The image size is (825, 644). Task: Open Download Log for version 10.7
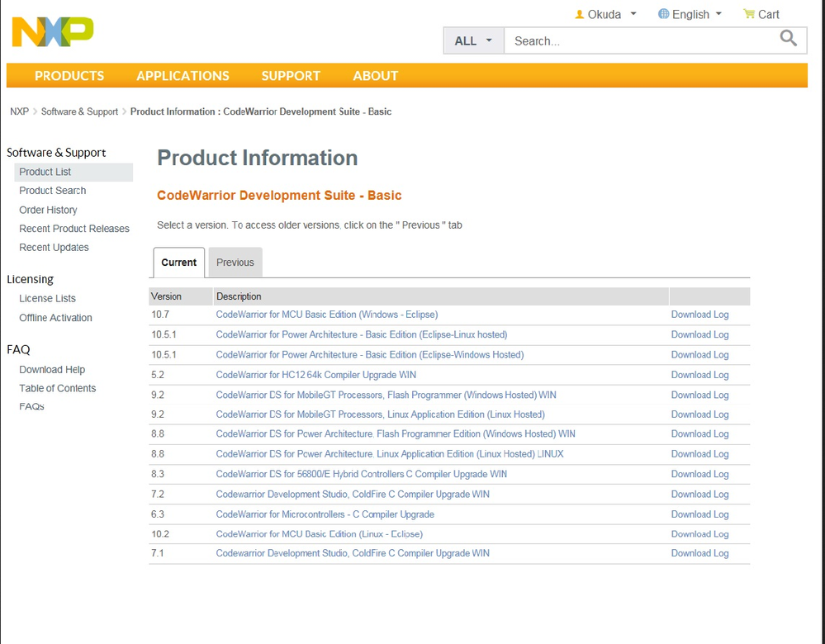tap(699, 315)
